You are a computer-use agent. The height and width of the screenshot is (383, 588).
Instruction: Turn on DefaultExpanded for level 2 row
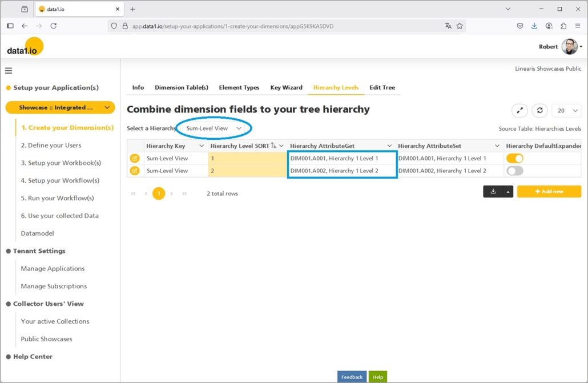click(x=515, y=171)
